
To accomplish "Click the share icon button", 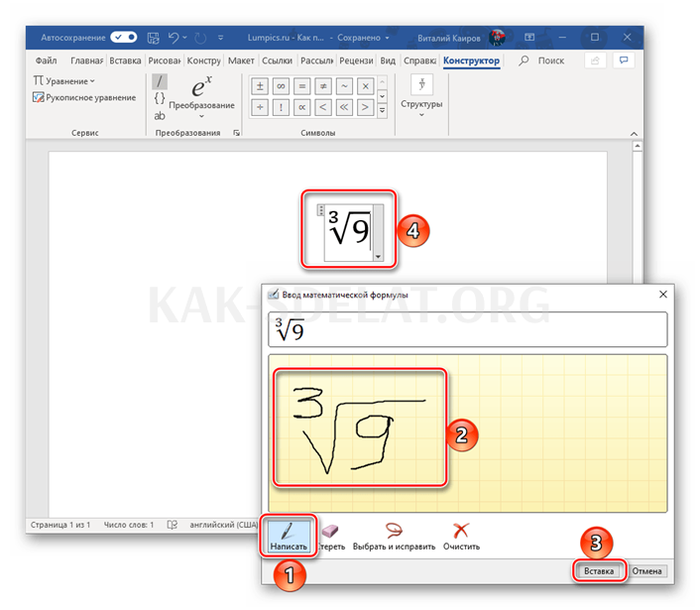I will (595, 61).
